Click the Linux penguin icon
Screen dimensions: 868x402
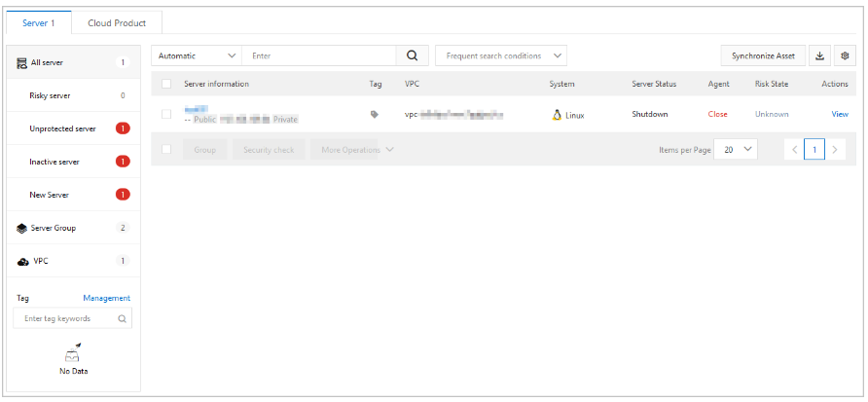(557, 115)
